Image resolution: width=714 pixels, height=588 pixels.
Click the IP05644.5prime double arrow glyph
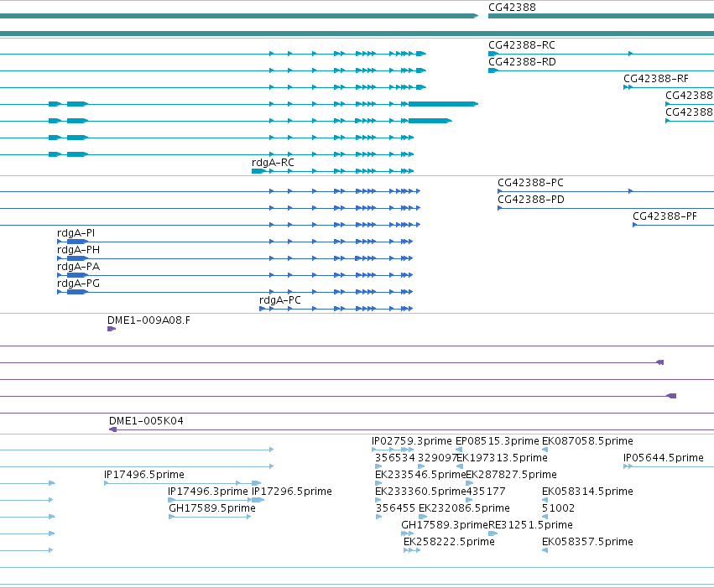coord(628,466)
